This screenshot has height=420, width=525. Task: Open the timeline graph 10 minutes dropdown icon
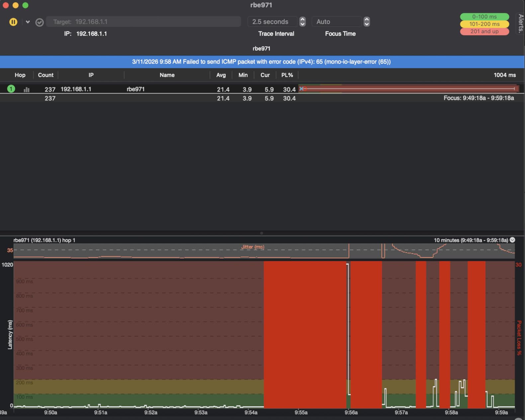(512, 240)
